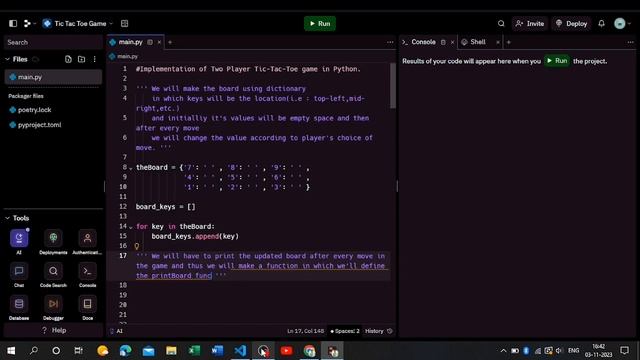Viewport: 640px width, 360px height.
Task: Open YouTube app from taskbar
Action: click(287, 351)
